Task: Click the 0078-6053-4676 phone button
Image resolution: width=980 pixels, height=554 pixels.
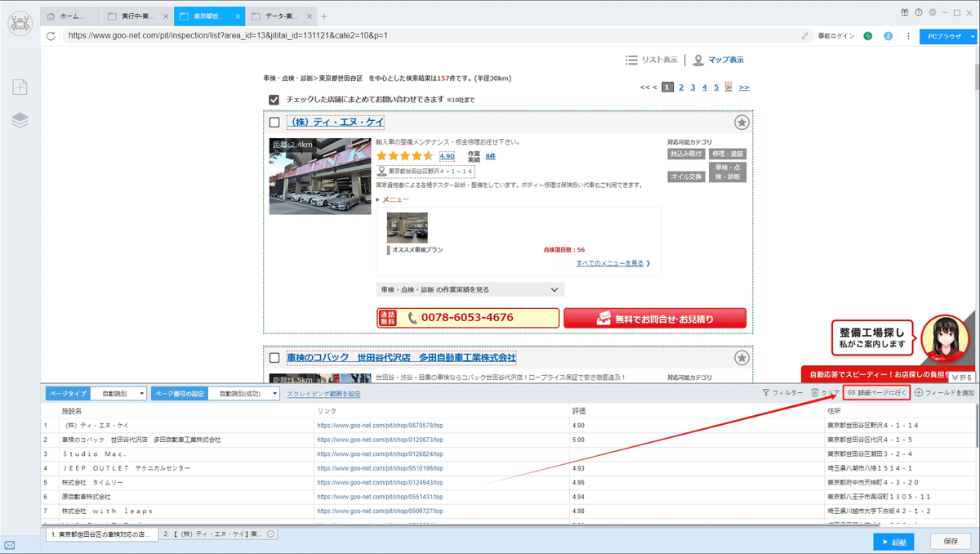Action: point(468,318)
